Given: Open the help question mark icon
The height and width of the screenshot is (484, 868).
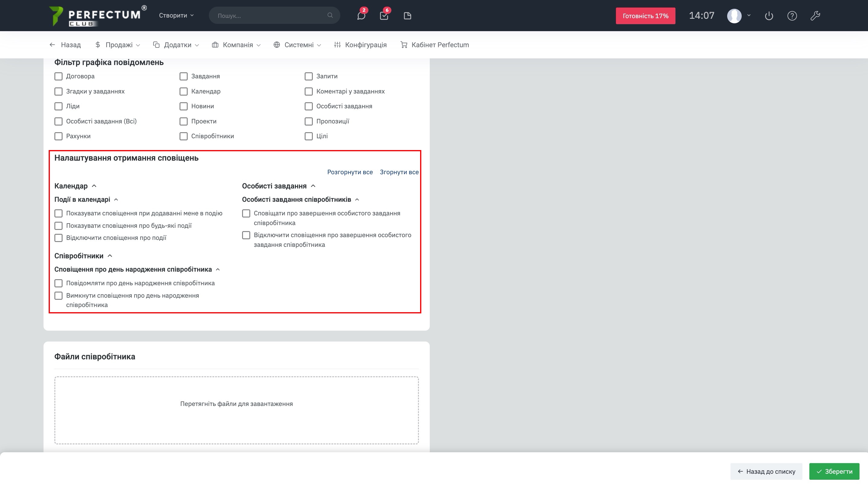Looking at the screenshot, I should [792, 16].
